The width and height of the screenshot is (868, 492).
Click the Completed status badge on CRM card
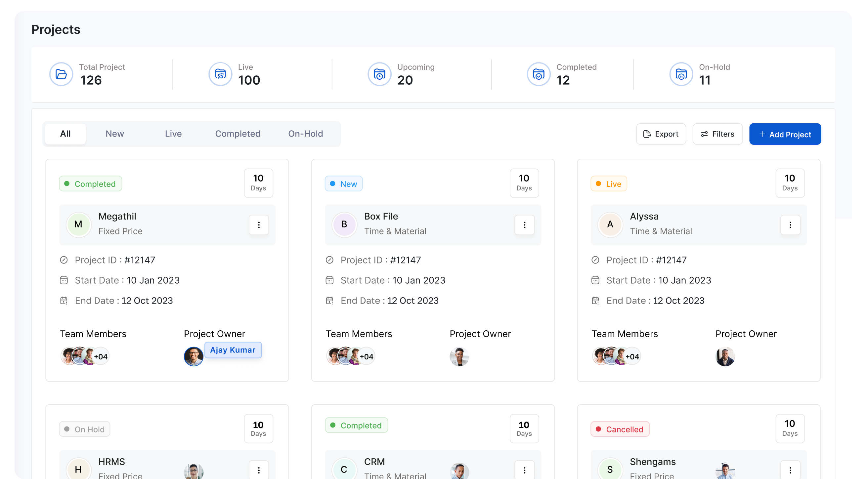tap(356, 425)
